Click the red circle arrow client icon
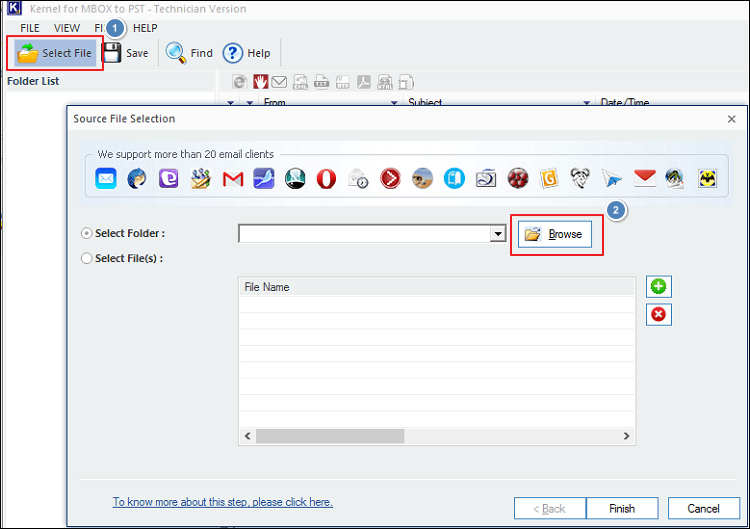The height and width of the screenshot is (529, 750). coord(390,179)
